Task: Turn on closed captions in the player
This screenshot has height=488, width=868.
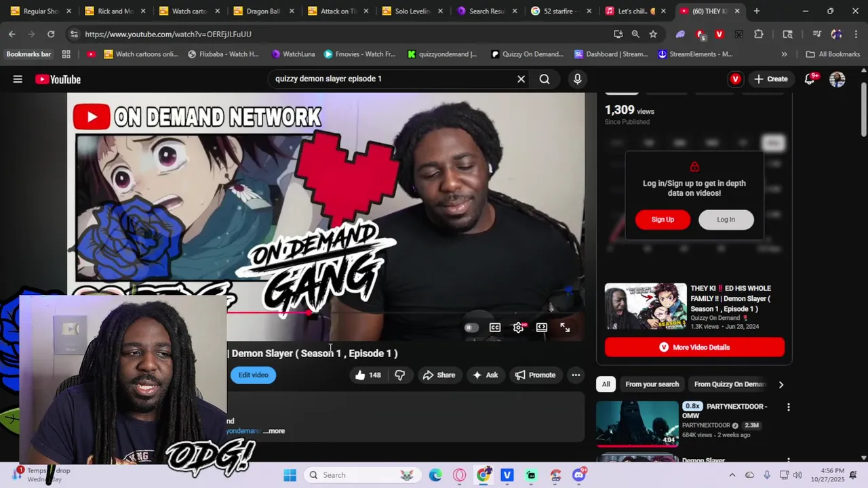Action: [x=495, y=327]
